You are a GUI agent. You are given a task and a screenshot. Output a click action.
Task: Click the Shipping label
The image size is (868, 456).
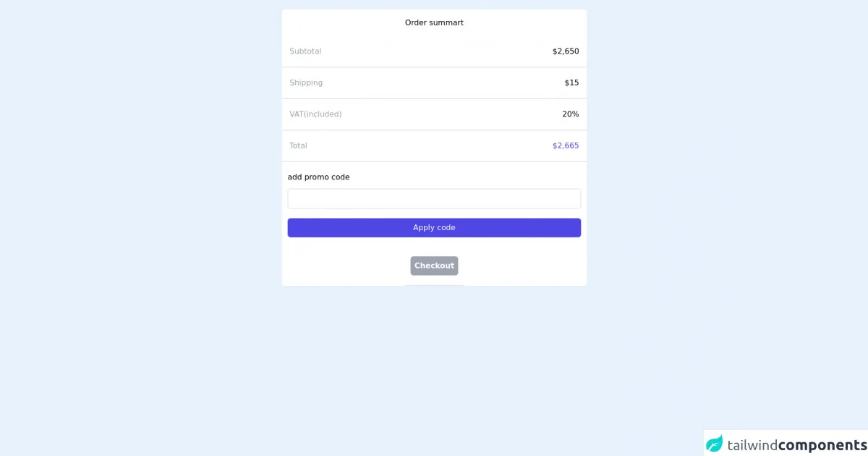tap(306, 83)
